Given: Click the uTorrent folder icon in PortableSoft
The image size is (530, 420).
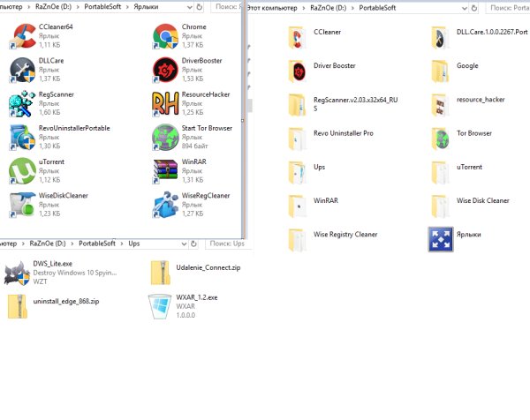Looking at the screenshot, I should point(440,173).
